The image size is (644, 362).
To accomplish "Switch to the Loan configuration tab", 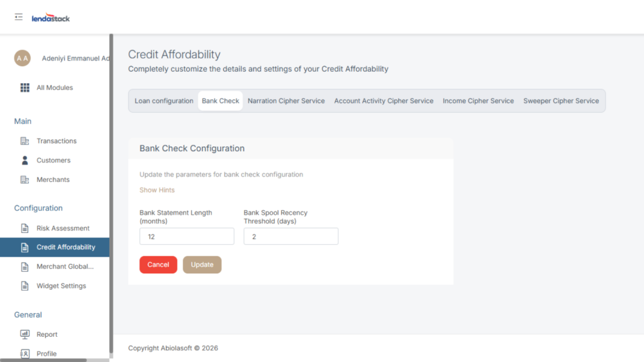I will point(164,101).
